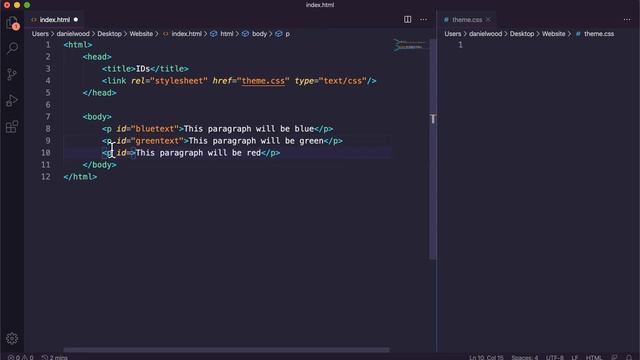Click 'Desktop' in theme.css breadcrumb

(x=522, y=34)
